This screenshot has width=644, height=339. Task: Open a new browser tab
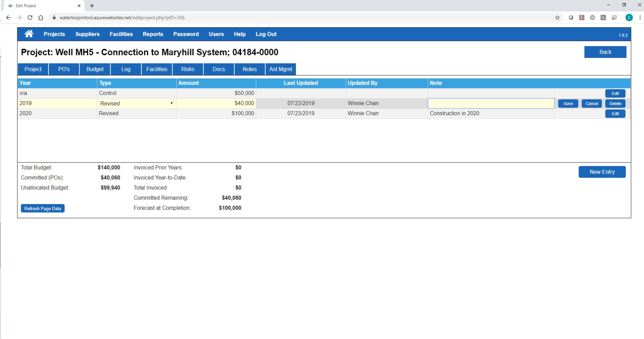(x=92, y=6)
